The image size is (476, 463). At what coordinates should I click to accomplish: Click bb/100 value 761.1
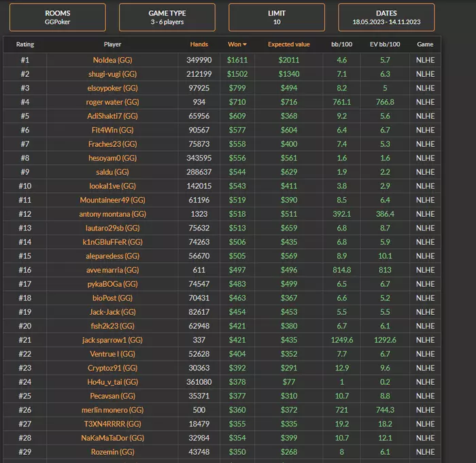pos(342,102)
